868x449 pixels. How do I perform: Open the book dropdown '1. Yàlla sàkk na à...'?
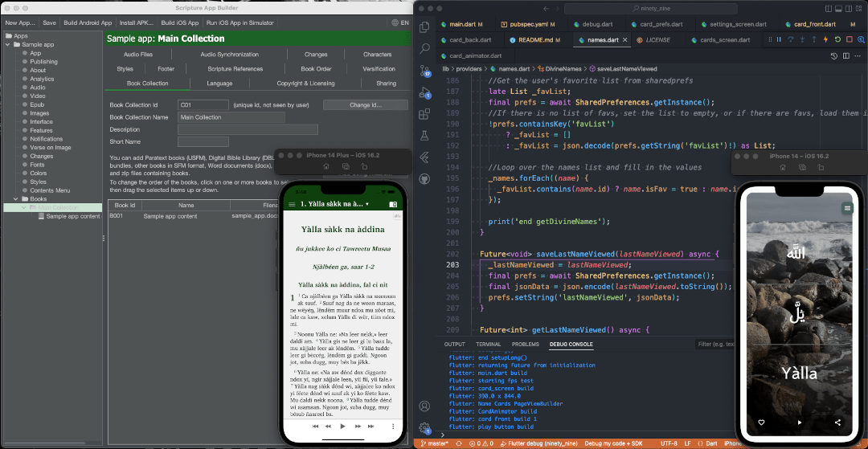click(x=334, y=205)
